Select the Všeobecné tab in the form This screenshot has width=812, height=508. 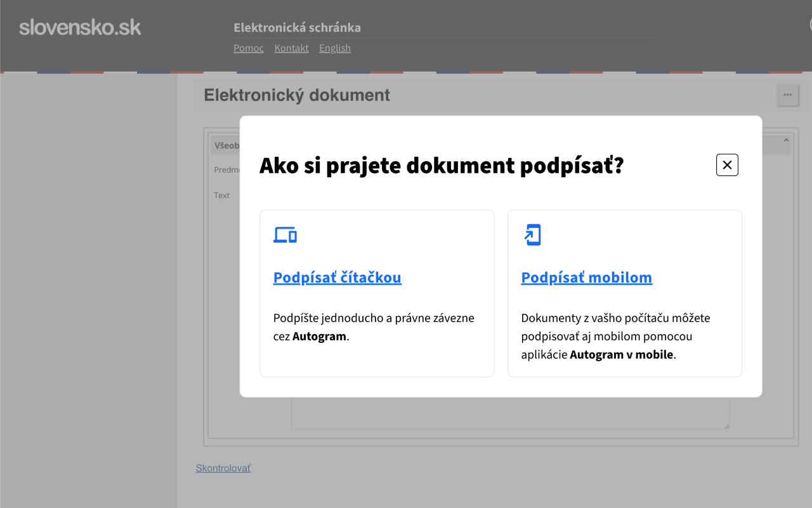[230, 145]
